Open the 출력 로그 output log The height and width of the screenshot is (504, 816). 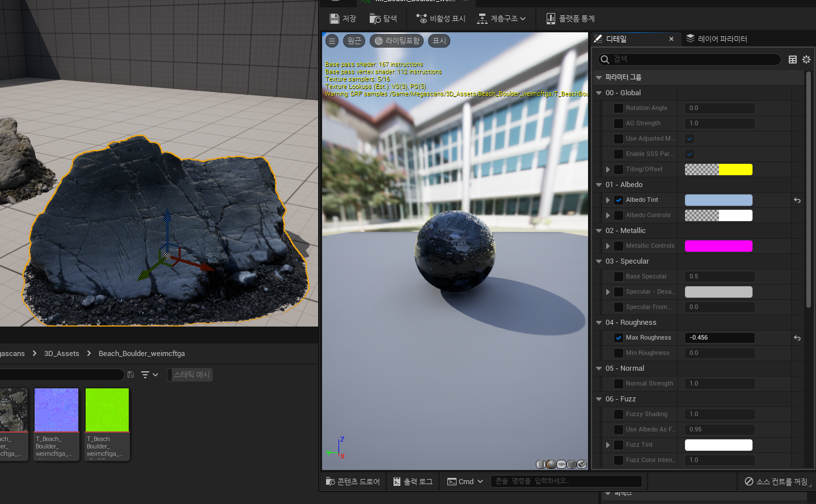click(413, 481)
